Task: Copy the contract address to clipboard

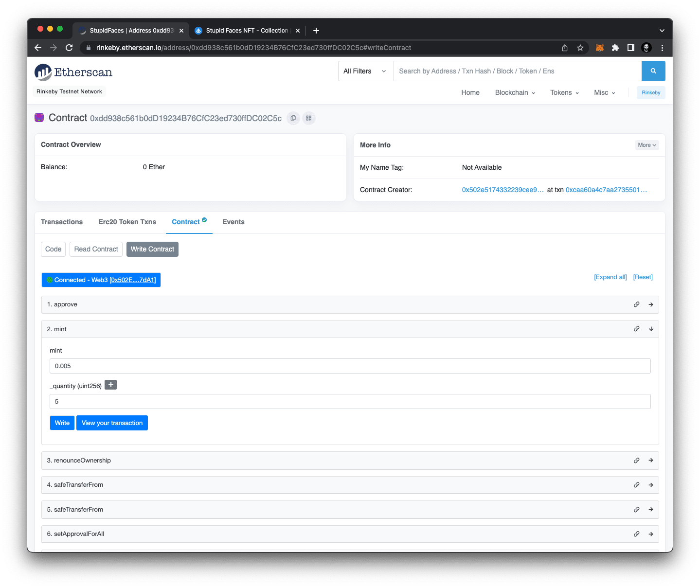Action: click(293, 118)
